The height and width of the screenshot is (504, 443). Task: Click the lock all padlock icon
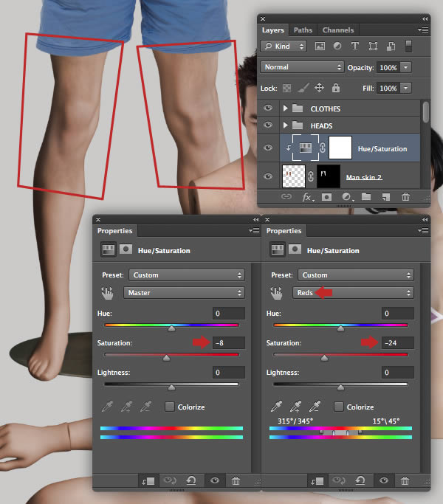[336, 88]
